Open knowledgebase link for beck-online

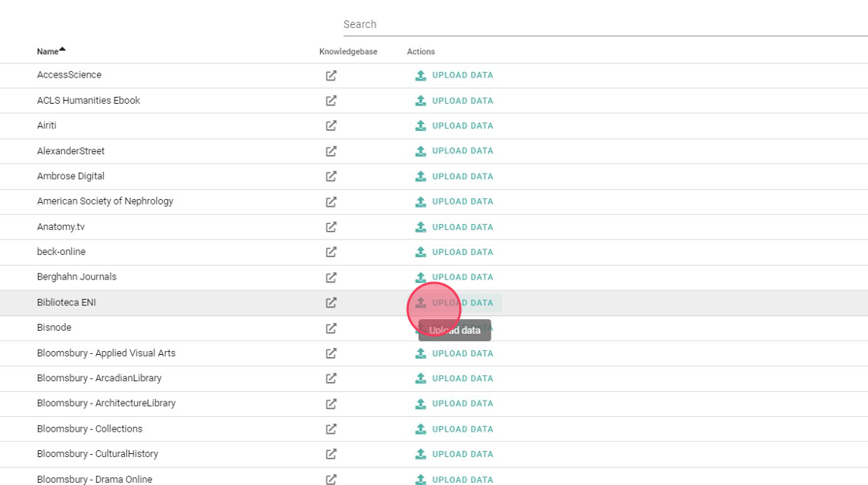(x=331, y=252)
